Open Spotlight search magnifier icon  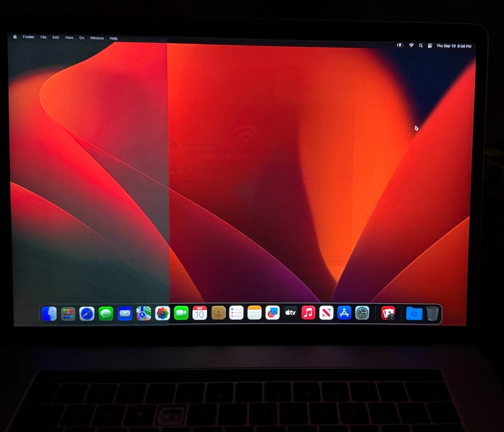click(420, 46)
